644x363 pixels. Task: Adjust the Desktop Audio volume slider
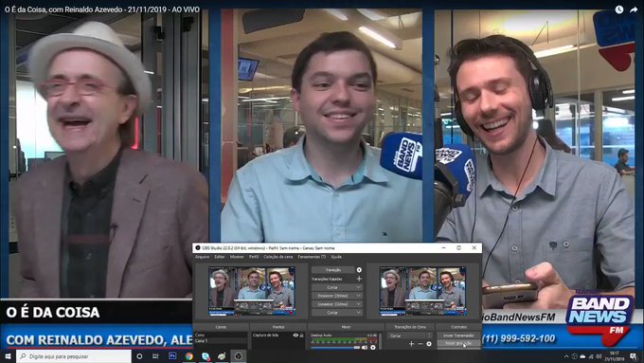pyautogui.click(x=335, y=348)
